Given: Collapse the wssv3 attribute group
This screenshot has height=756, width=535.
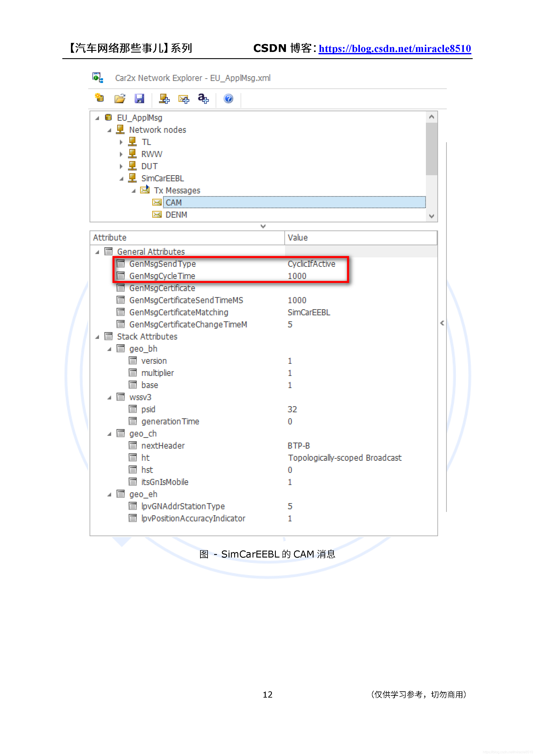Looking at the screenshot, I should (109, 398).
